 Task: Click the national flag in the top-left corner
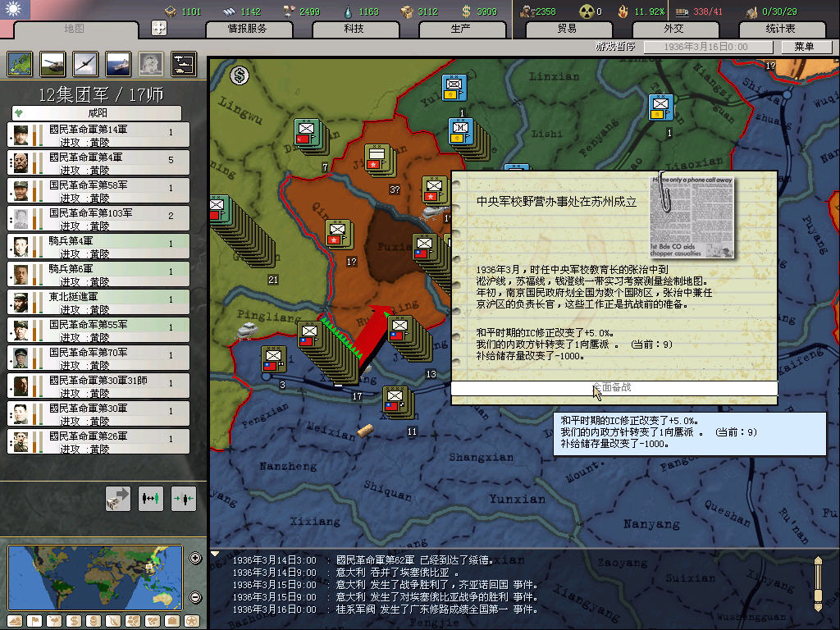(x=15, y=10)
